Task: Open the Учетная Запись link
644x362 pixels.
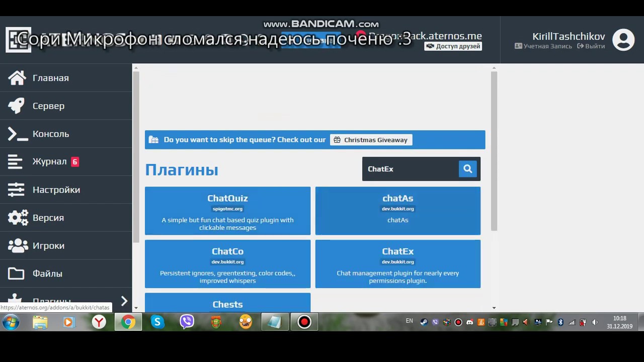Action: [543, 46]
